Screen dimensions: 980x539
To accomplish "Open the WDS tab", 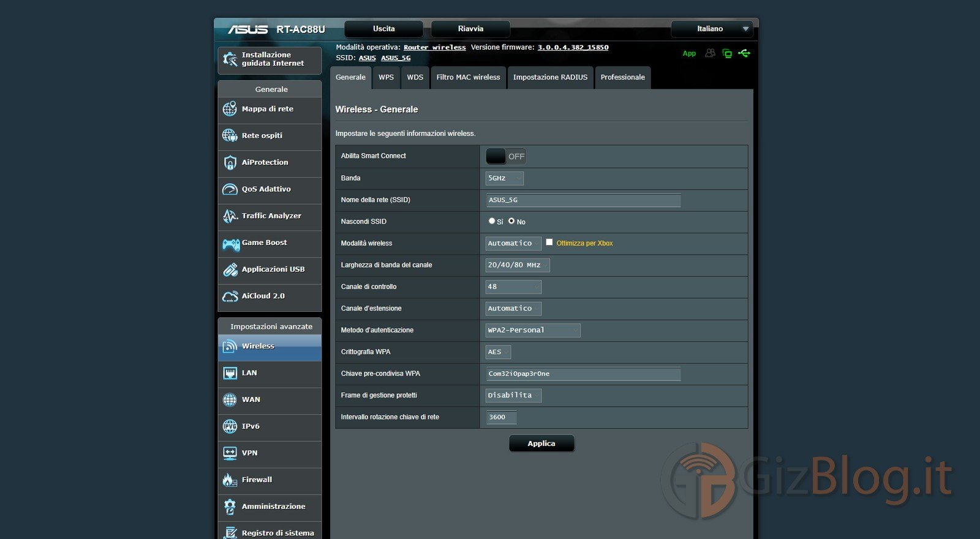I will 415,77.
